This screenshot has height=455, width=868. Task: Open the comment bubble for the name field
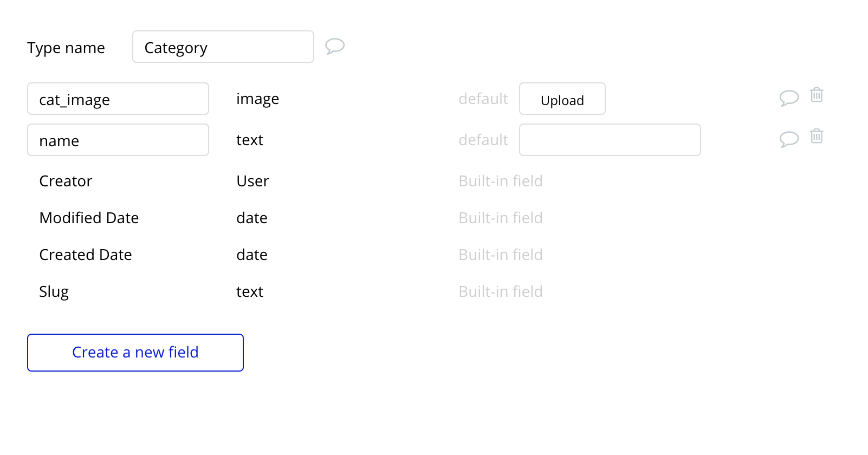[x=789, y=139]
